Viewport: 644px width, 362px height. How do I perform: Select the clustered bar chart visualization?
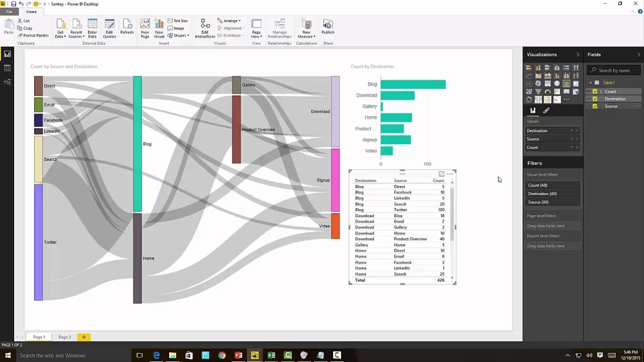pyautogui.click(x=547, y=67)
